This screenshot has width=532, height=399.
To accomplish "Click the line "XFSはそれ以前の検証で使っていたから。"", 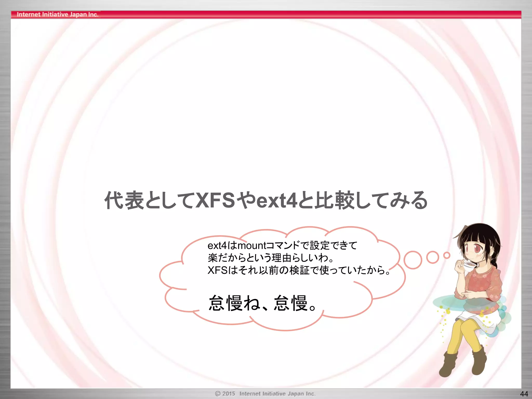I will pos(299,270).
